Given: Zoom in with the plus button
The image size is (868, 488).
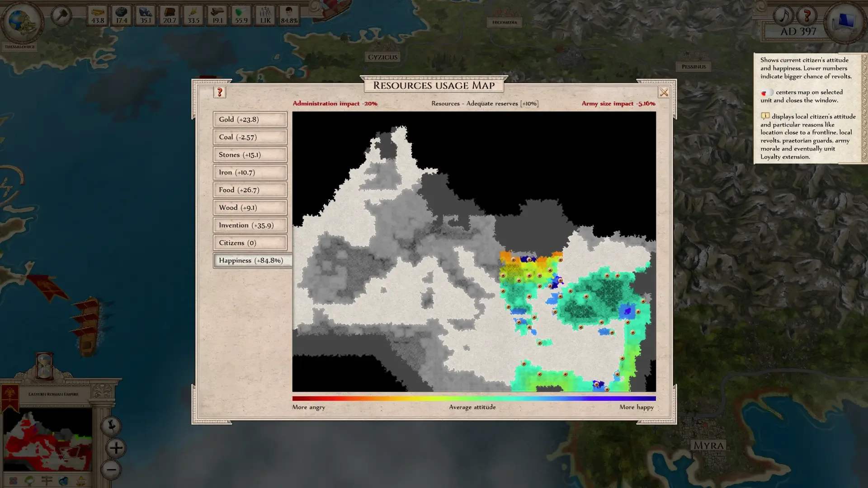Looking at the screenshot, I should [116, 448].
